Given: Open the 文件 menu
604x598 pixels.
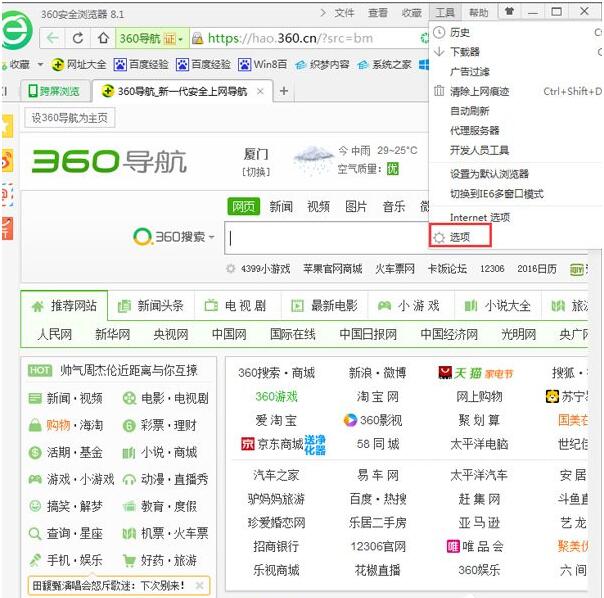Looking at the screenshot, I should pos(344,13).
